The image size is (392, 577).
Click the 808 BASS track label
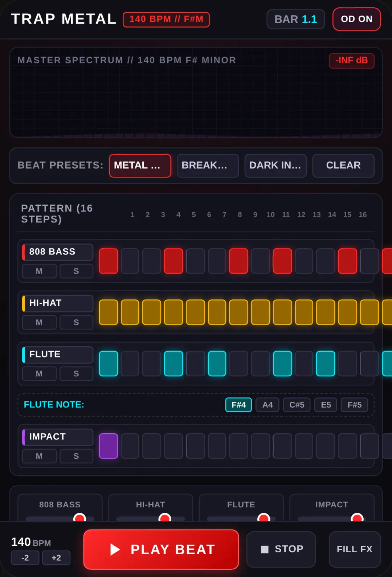click(x=58, y=252)
